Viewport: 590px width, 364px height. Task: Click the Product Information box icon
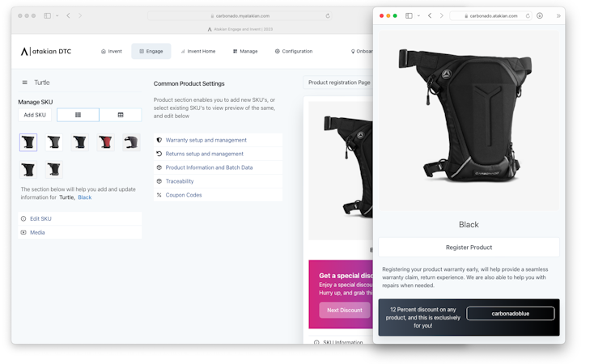[x=159, y=167]
